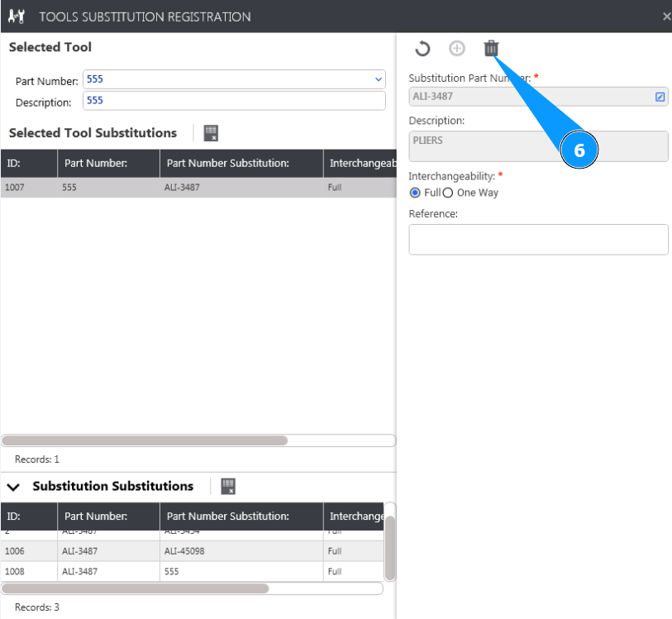Click the undo/reset arrow icon
This screenshot has width=672, height=619.
(x=422, y=49)
